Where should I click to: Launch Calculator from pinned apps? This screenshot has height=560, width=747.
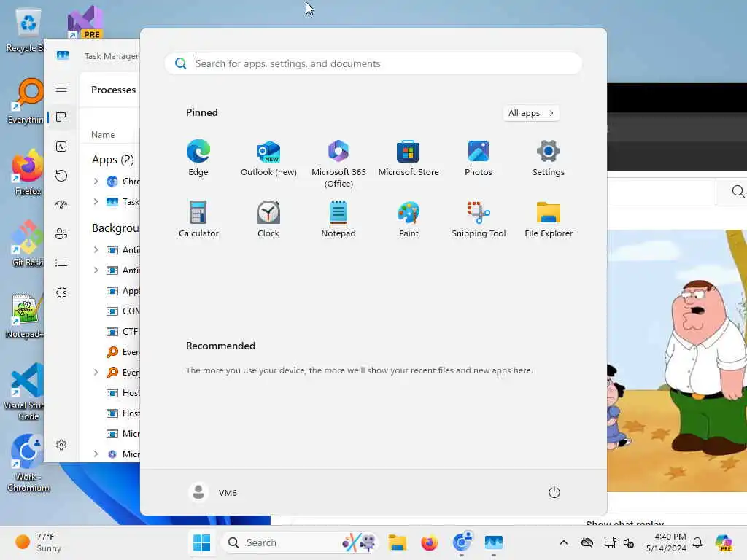coord(198,219)
